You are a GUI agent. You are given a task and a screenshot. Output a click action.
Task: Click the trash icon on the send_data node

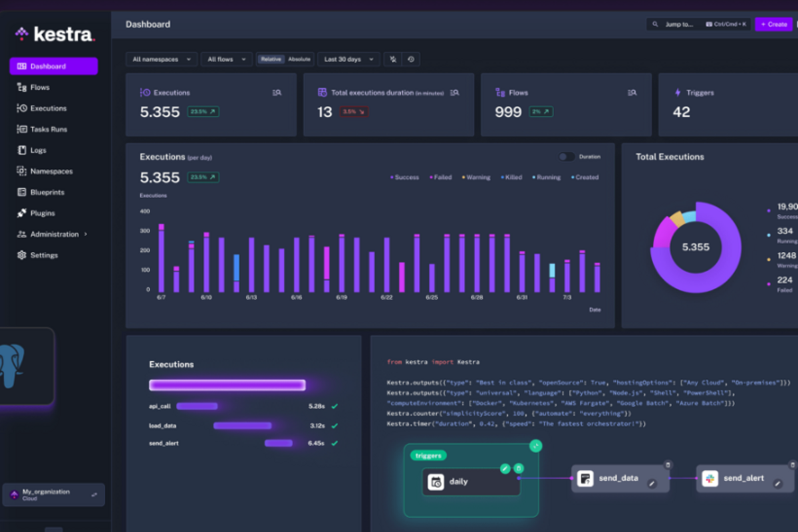click(668, 465)
